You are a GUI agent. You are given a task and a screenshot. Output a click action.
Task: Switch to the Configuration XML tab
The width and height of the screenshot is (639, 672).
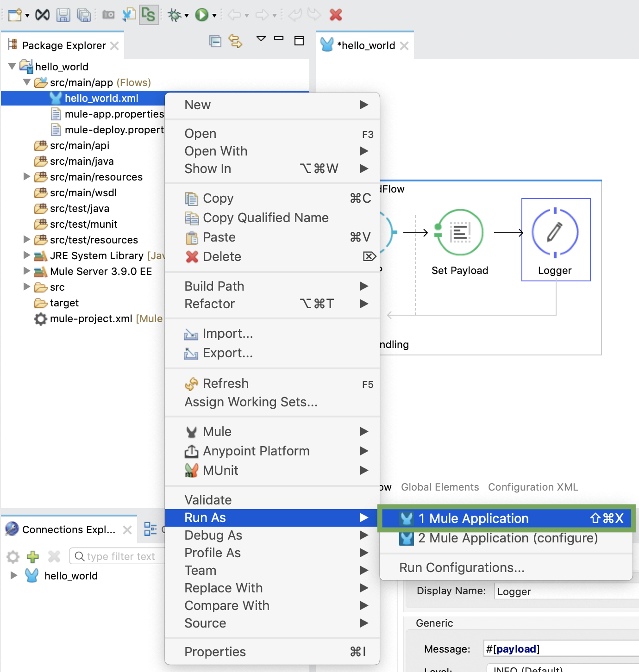(533, 487)
